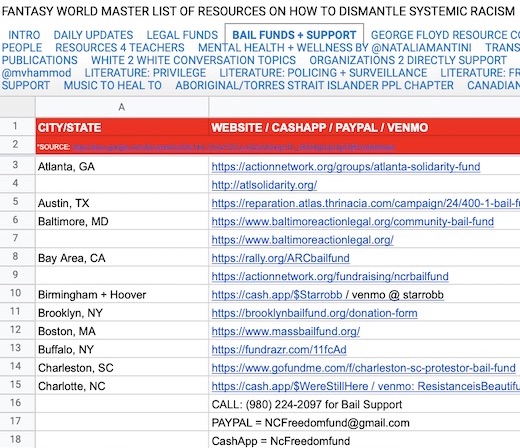Open the rally.org/ARCbailfund link
This screenshot has width=520, height=448.
click(x=280, y=258)
